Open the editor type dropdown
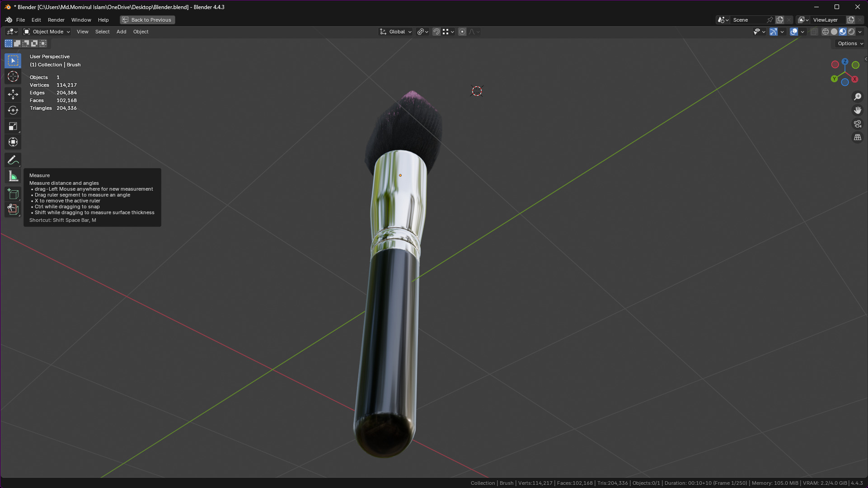 coord(12,32)
